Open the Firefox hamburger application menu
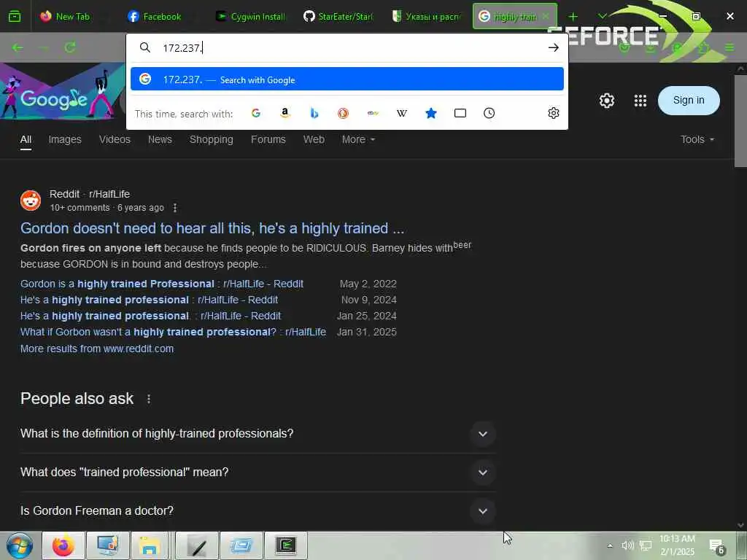Image resolution: width=747 pixels, height=560 pixels. [729, 47]
